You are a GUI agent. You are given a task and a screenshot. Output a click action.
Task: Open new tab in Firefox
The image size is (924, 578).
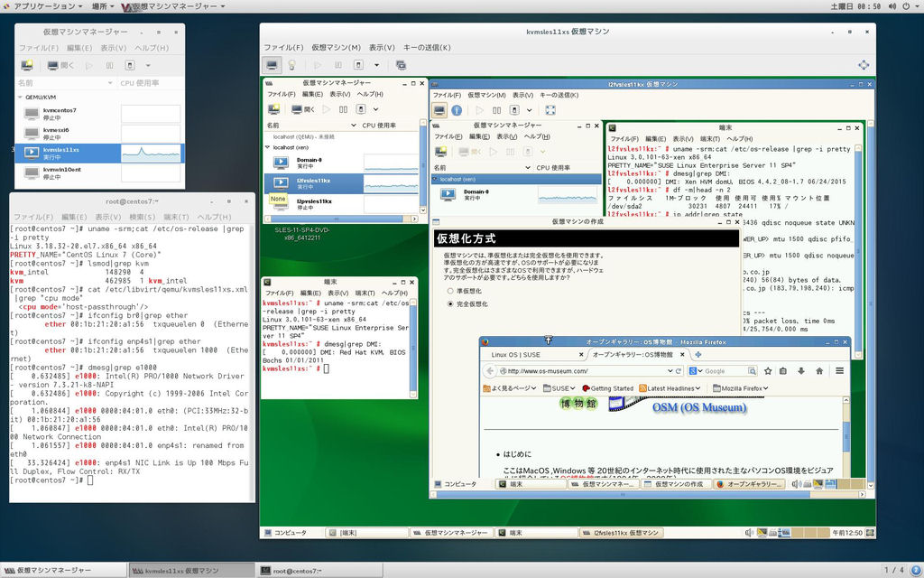698,354
